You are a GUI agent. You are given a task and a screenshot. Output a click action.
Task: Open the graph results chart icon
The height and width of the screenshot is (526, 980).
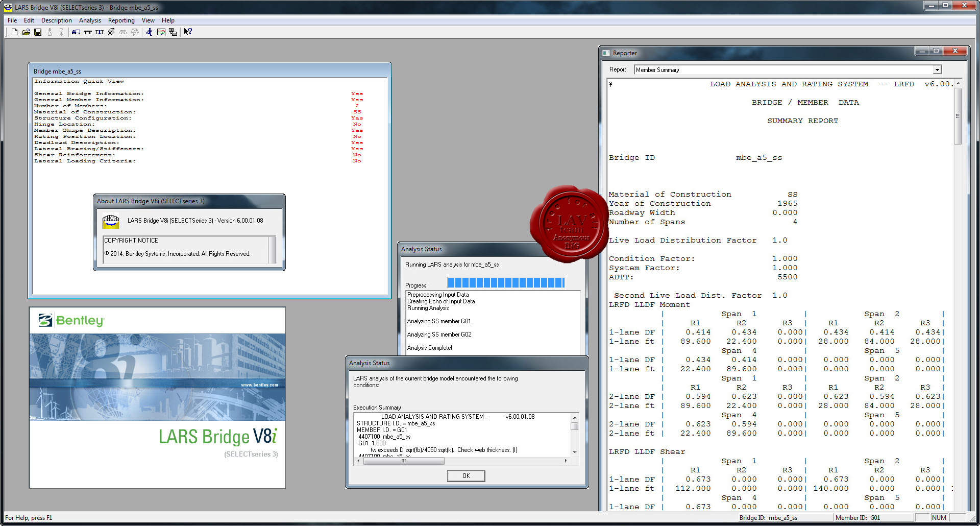[161, 32]
